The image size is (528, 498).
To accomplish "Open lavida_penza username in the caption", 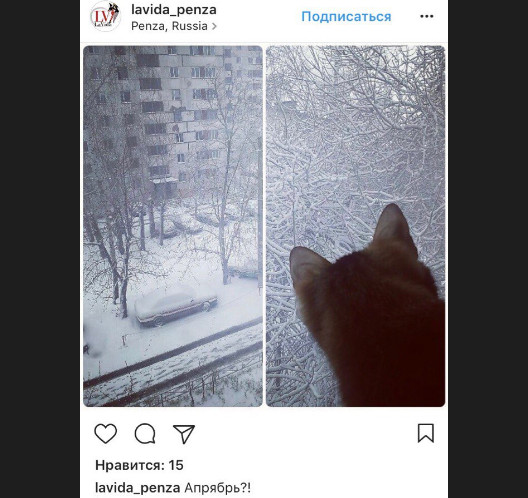I will [x=137, y=487].
